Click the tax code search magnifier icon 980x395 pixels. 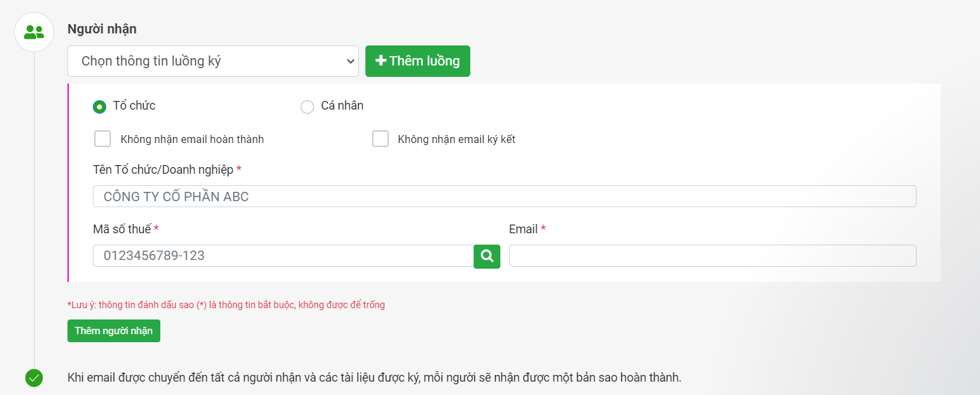pyautogui.click(x=487, y=256)
